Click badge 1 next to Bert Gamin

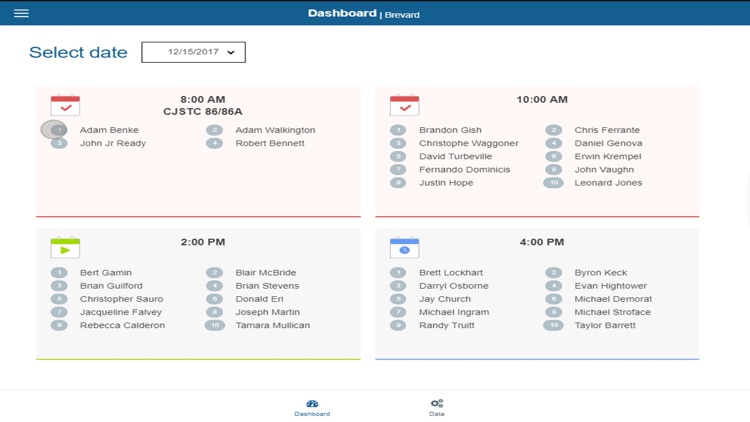[x=59, y=273]
